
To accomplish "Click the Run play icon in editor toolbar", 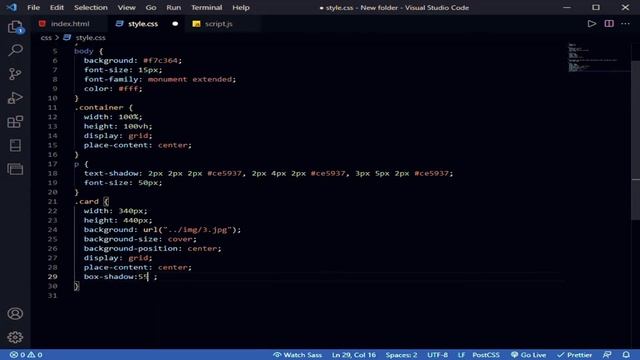I will pyautogui.click(x=591, y=24).
